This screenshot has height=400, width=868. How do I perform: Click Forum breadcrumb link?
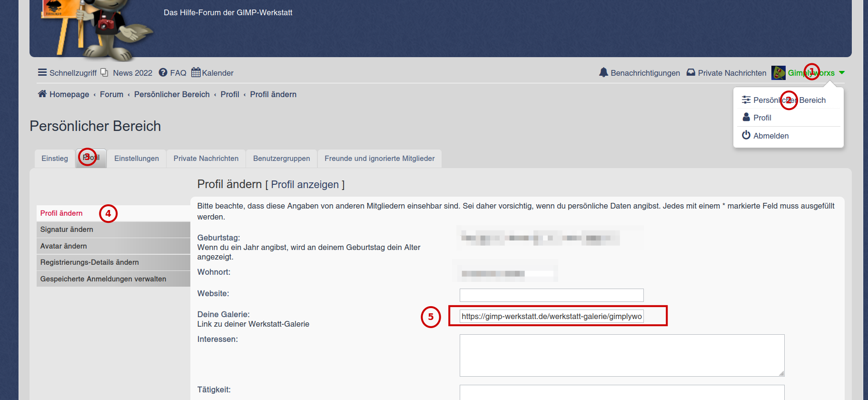(x=112, y=94)
